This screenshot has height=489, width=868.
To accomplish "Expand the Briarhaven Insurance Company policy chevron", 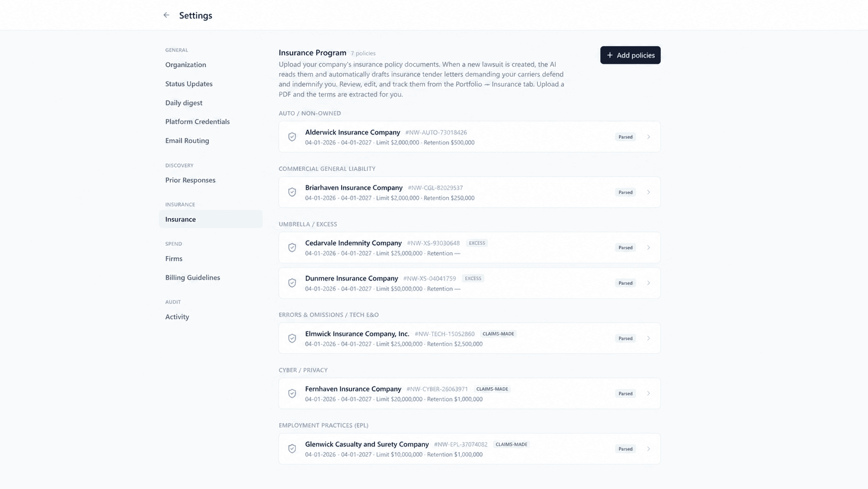I will (x=648, y=192).
